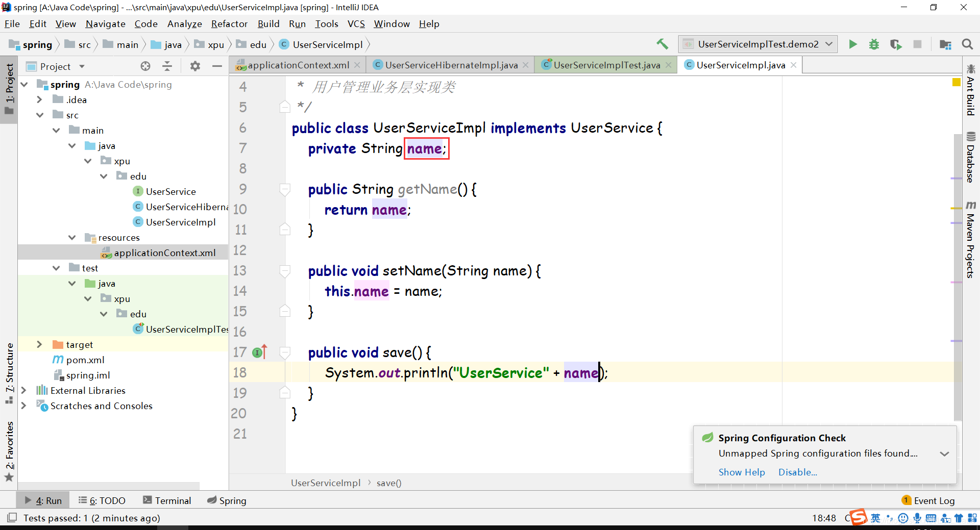
Task: Fold the getName method at line 9
Action: pos(285,189)
